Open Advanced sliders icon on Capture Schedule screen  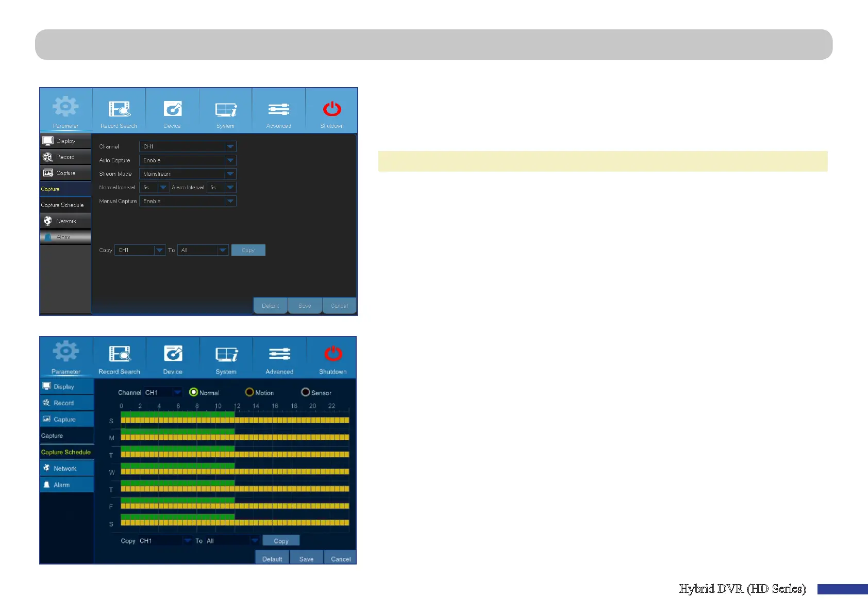[x=280, y=354]
